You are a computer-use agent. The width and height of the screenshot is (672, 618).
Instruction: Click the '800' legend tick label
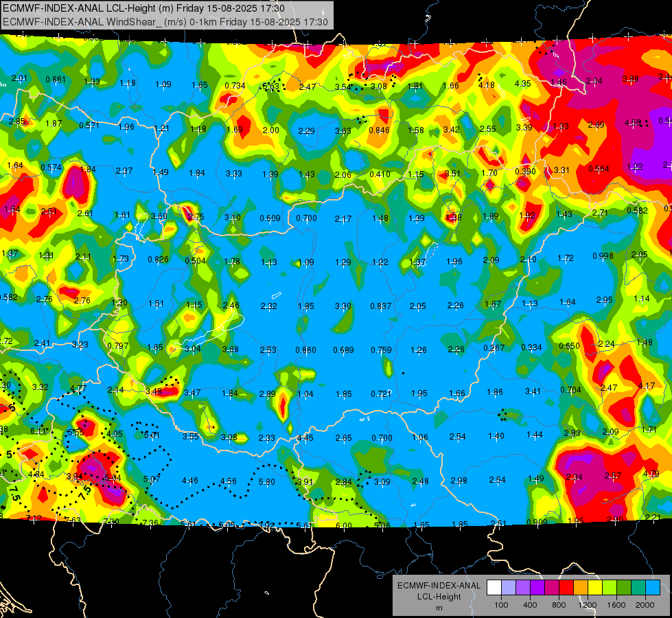click(x=559, y=605)
